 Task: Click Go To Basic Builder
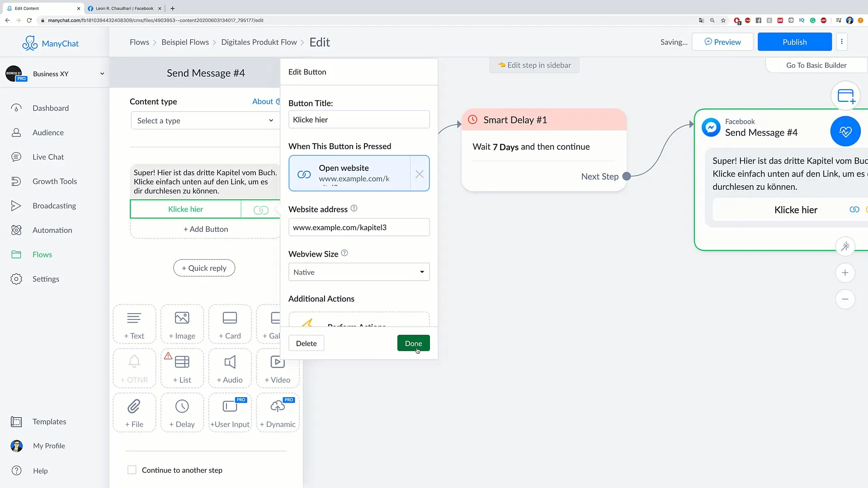816,65
